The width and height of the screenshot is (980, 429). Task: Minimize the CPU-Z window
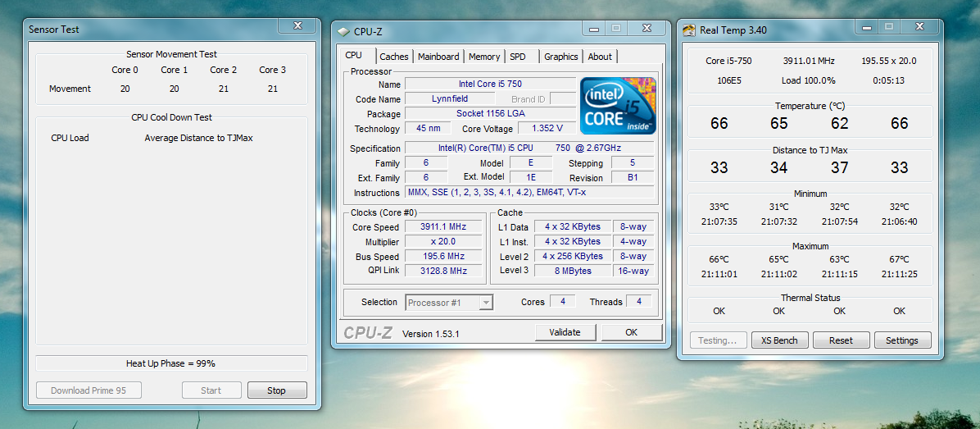pos(594,28)
